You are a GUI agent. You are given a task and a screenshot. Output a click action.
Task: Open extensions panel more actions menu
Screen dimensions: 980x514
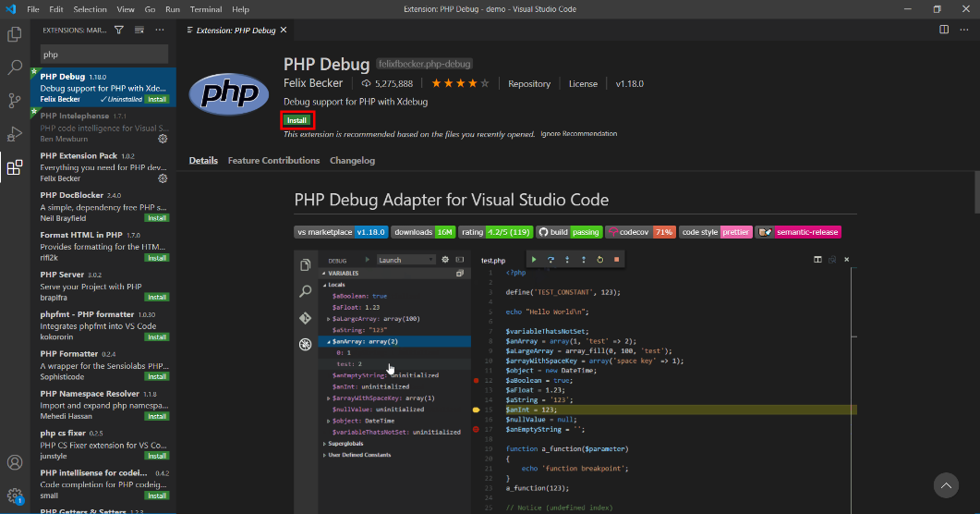(160, 30)
